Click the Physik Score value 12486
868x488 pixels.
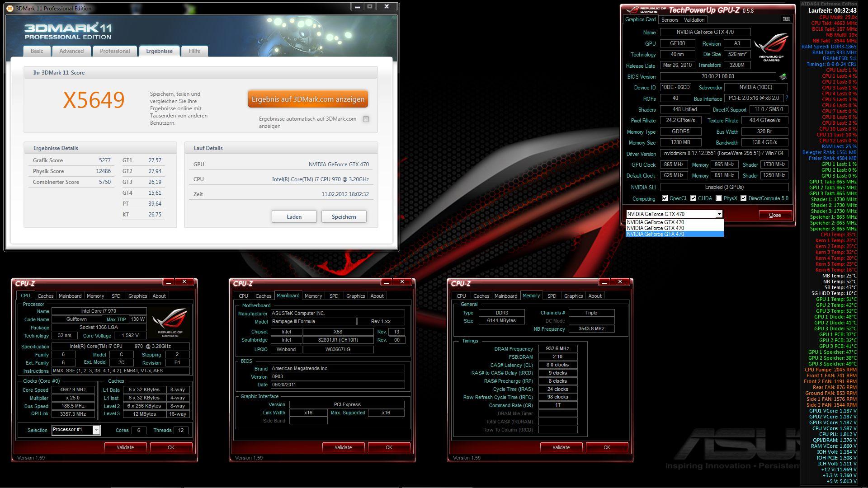coord(103,171)
